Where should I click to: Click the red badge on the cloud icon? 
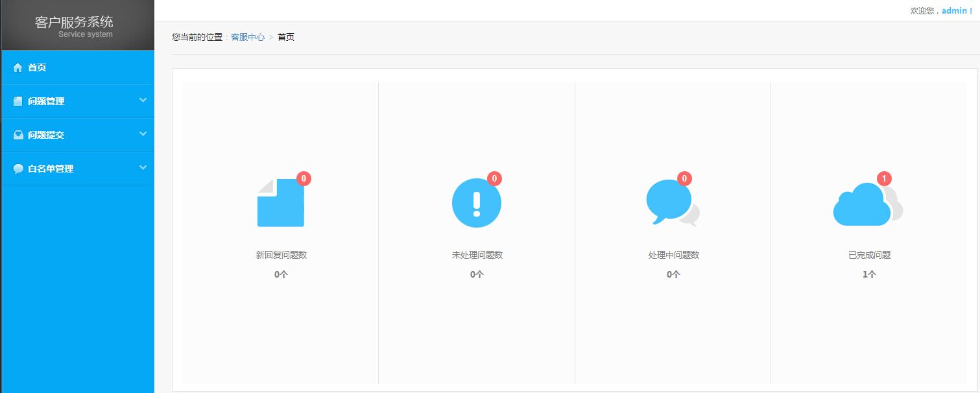coord(884,178)
